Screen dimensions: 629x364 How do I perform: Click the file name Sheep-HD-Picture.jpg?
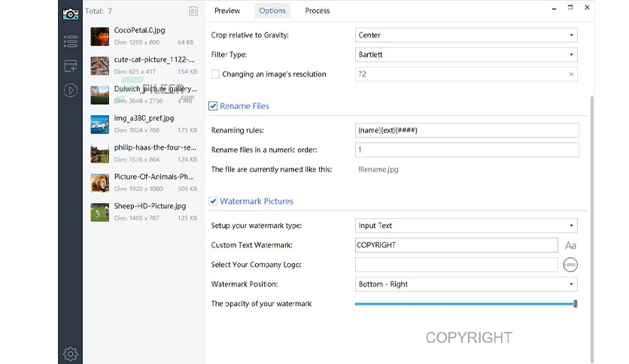[x=150, y=206]
